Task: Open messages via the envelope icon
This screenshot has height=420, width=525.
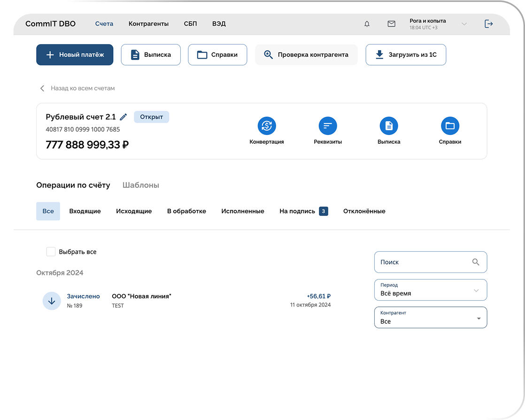Action: tap(391, 24)
